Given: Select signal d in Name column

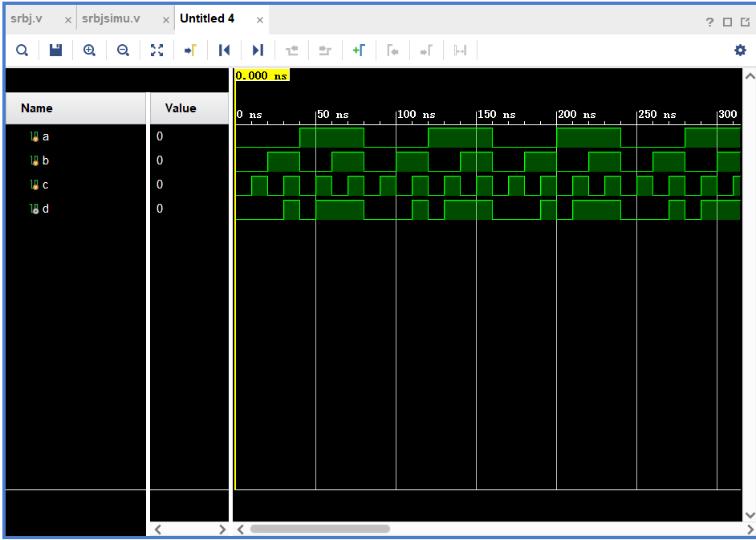Looking at the screenshot, I should click(x=46, y=209).
